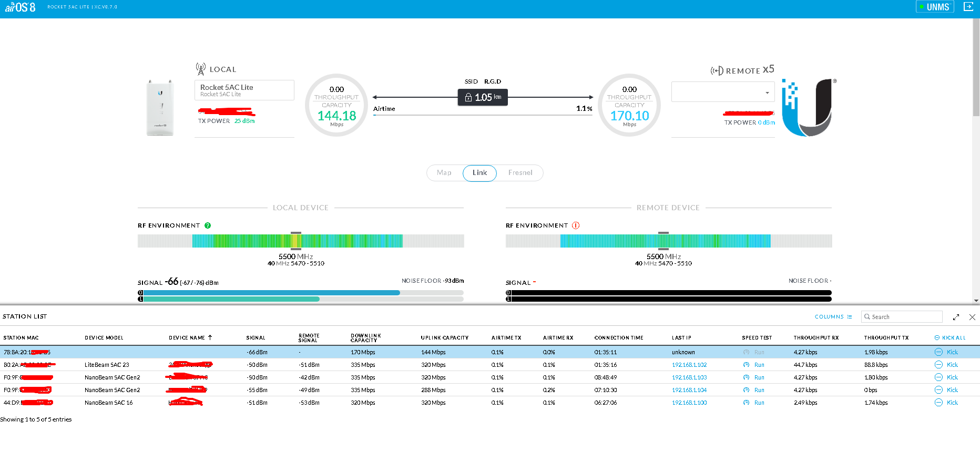Run speed test for 192.168.1.104
The width and height of the screenshot is (980, 452).
tap(759, 390)
